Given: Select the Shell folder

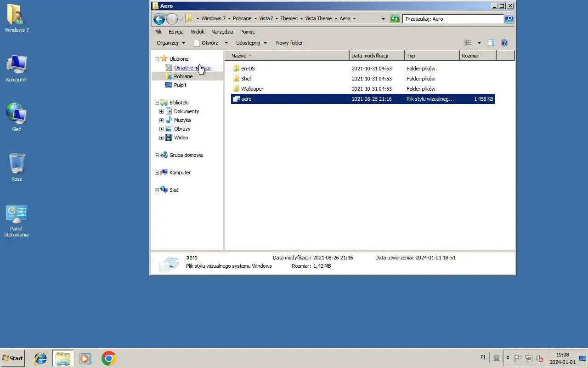Looking at the screenshot, I should [363, 79].
